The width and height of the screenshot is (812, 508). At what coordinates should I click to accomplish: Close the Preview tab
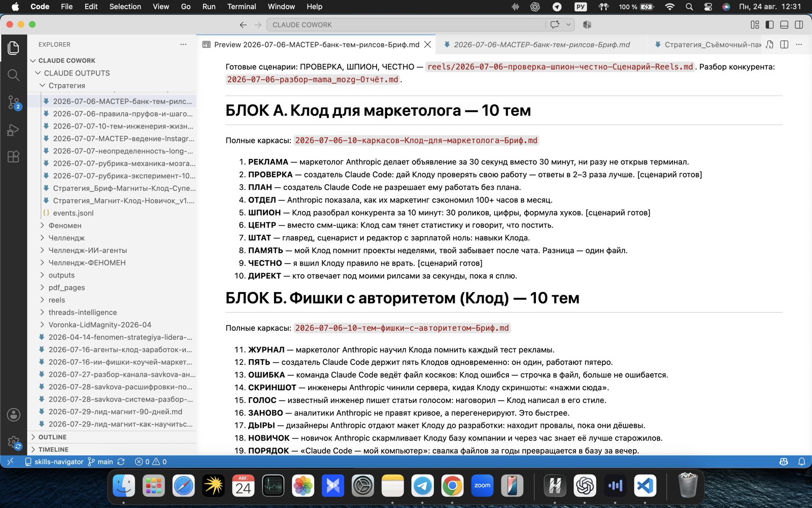click(x=428, y=45)
